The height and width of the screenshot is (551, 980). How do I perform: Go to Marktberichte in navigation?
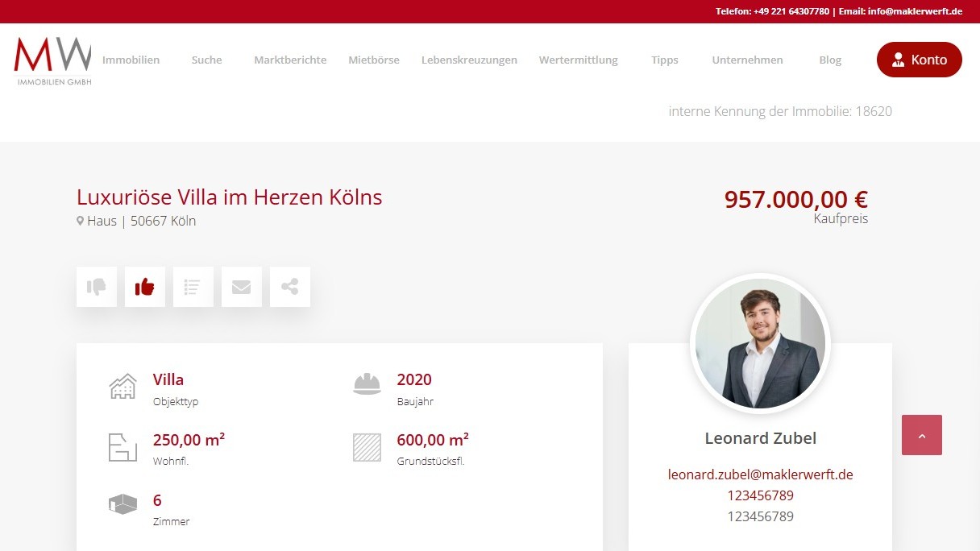click(x=290, y=60)
